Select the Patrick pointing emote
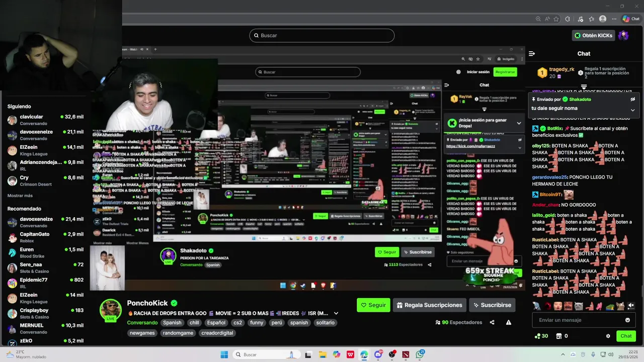 (x=590, y=306)
